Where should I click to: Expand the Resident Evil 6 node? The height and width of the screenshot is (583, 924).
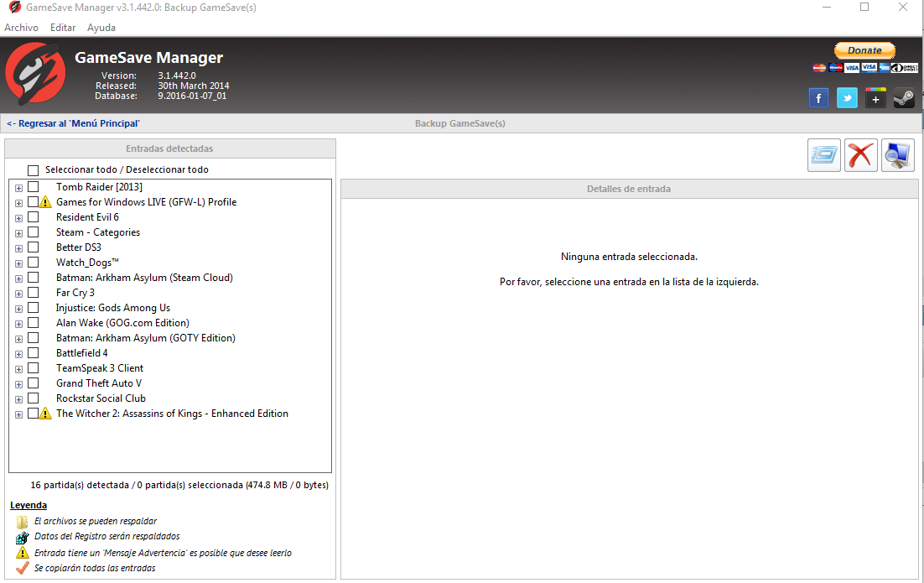tap(18, 218)
